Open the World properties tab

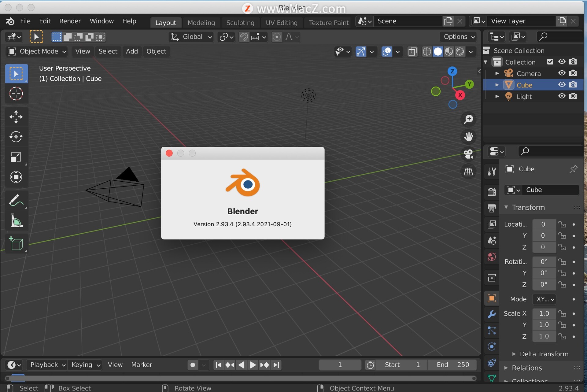(492, 257)
